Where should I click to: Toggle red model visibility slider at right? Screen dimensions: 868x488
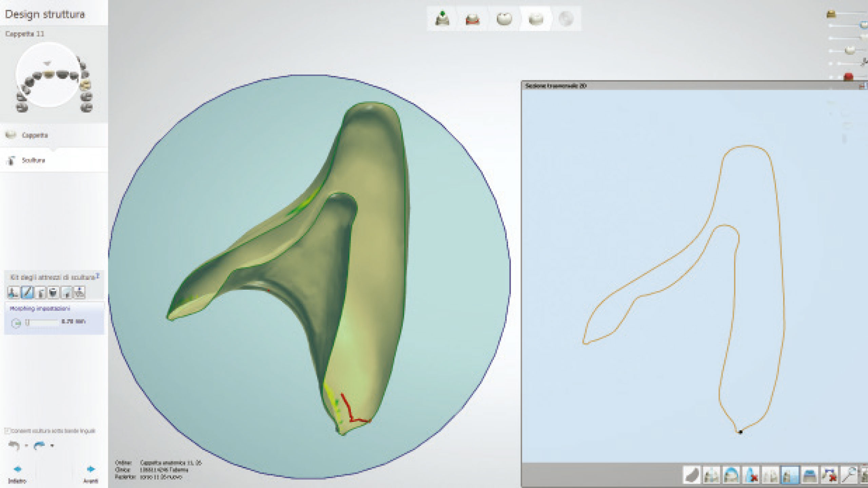click(x=848, y=77)
